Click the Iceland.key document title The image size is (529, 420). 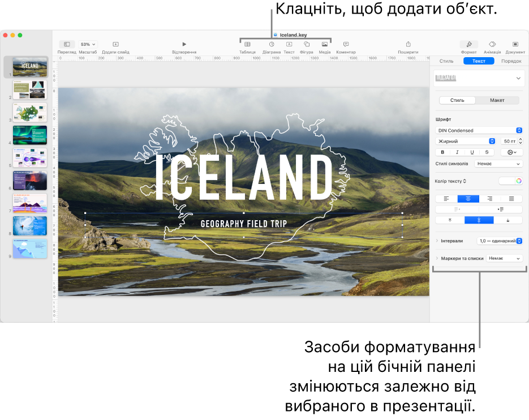point(293,35)
